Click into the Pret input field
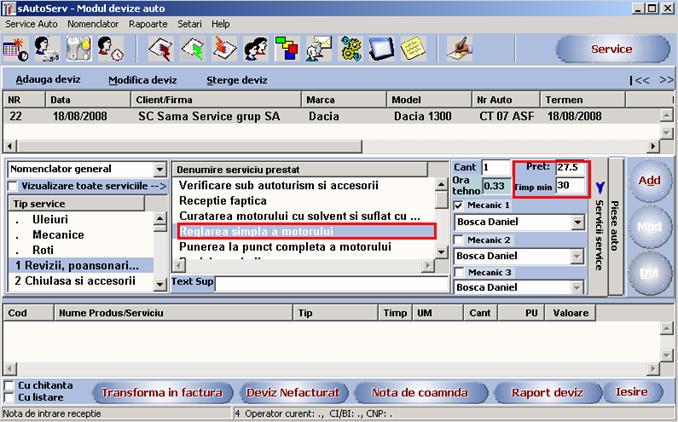The image size is (678, 422). (570, 167)
